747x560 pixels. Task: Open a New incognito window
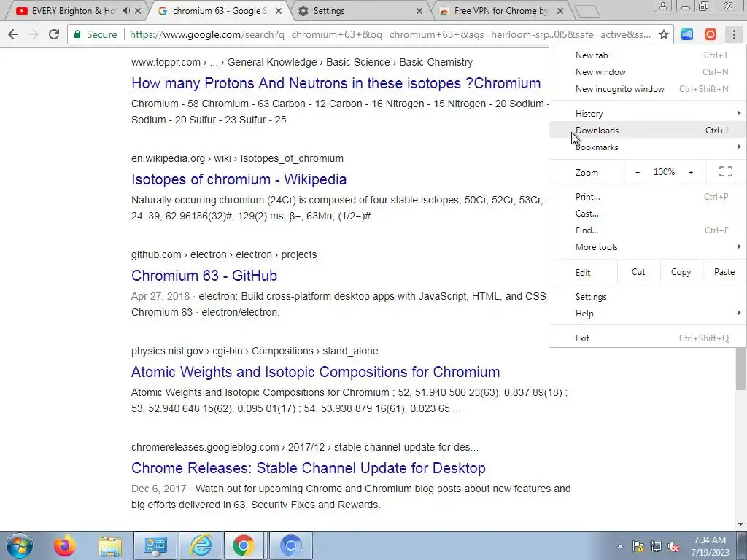tap(648, 88)
